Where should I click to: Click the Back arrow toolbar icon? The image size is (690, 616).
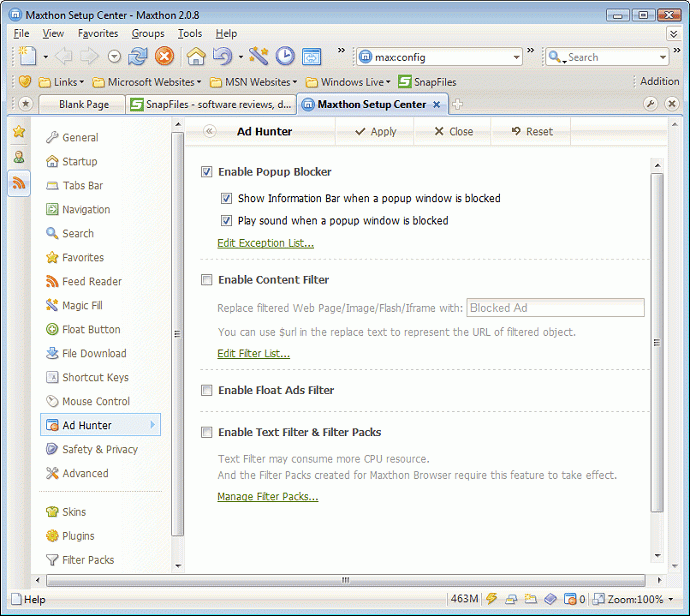[x=65, y=56]
